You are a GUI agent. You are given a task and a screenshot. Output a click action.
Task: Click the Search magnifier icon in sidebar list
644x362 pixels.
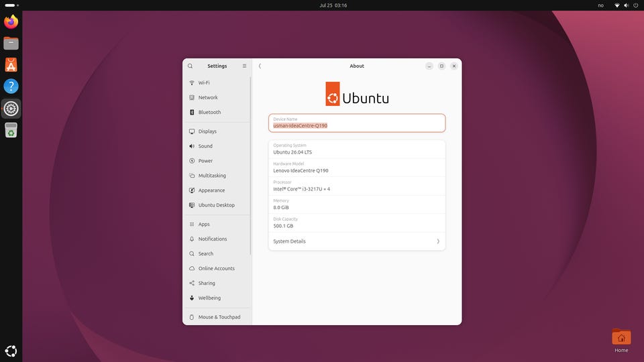[x=192, y=253]
